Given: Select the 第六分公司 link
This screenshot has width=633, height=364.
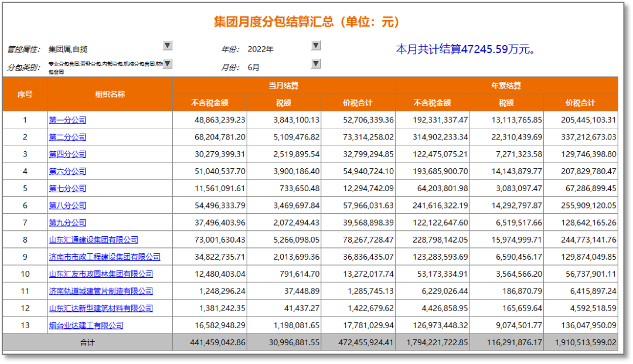Looking at the screenshot, I should click(x=66, y=171).
